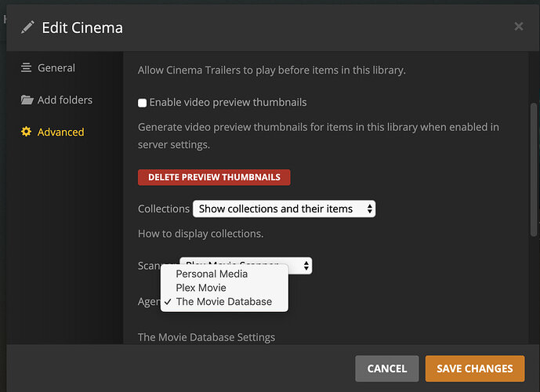
Task: Pick The Movie Database option
Action: tap(223, 302)
